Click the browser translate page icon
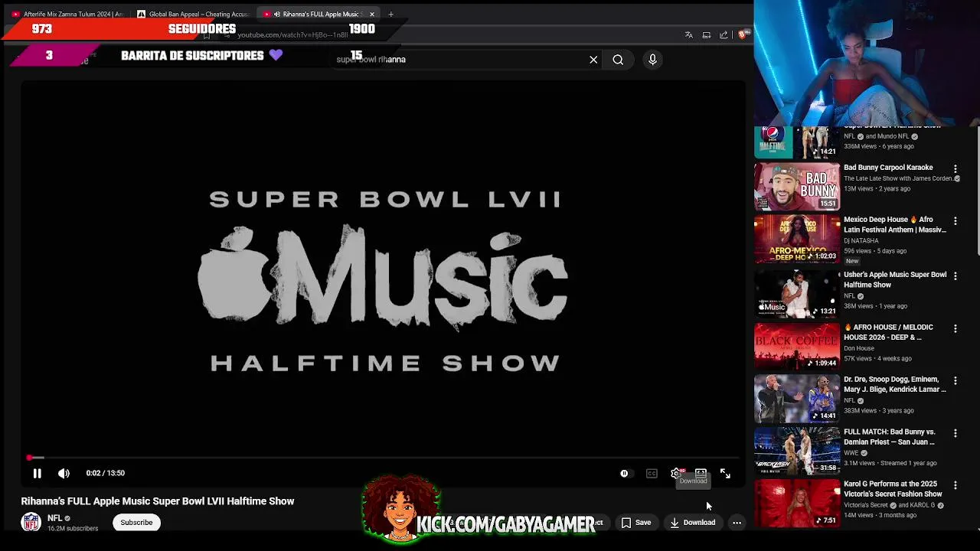The image size is (980, 551). coord(688,35)
